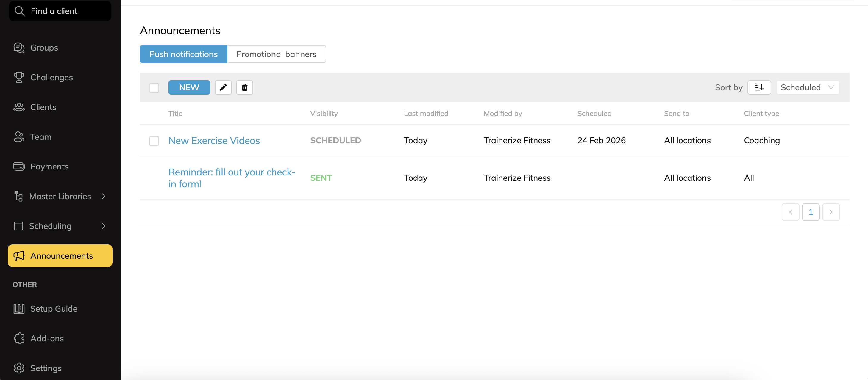The height and width of the screenshot is (380, 868).
Task: Check the select-all checkbox in toolbar
Action: click(x=154, y=88)
